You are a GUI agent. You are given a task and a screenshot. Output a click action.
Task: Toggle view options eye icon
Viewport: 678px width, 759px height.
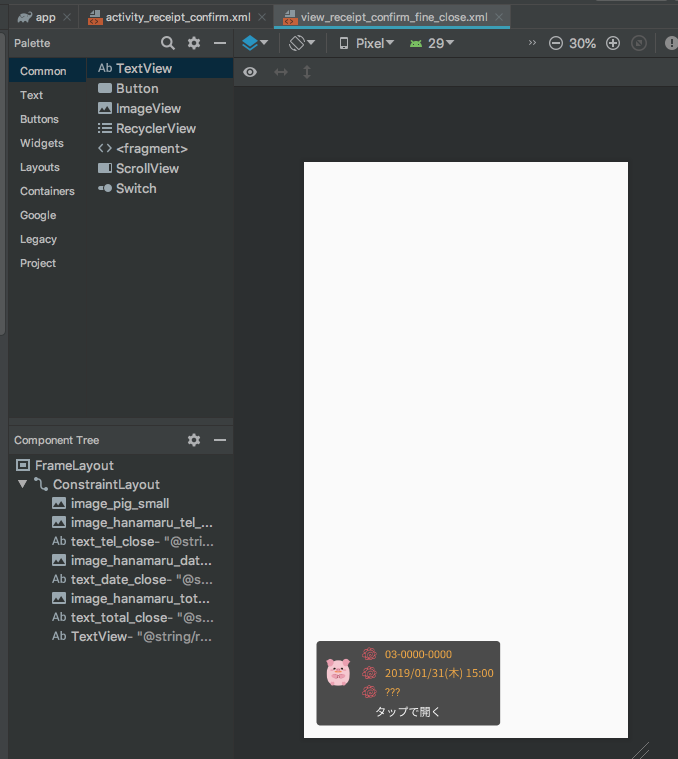pos(250,72)
